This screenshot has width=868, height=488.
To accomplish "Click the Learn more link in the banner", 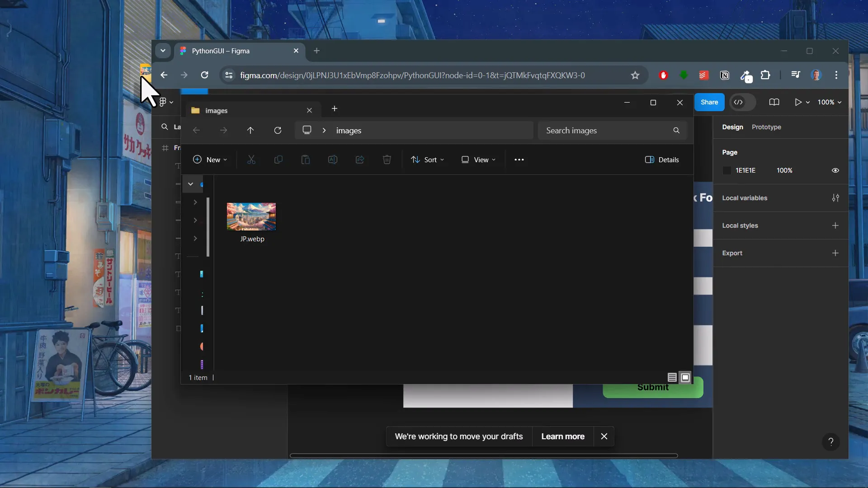I will click(x=562, y=436).
